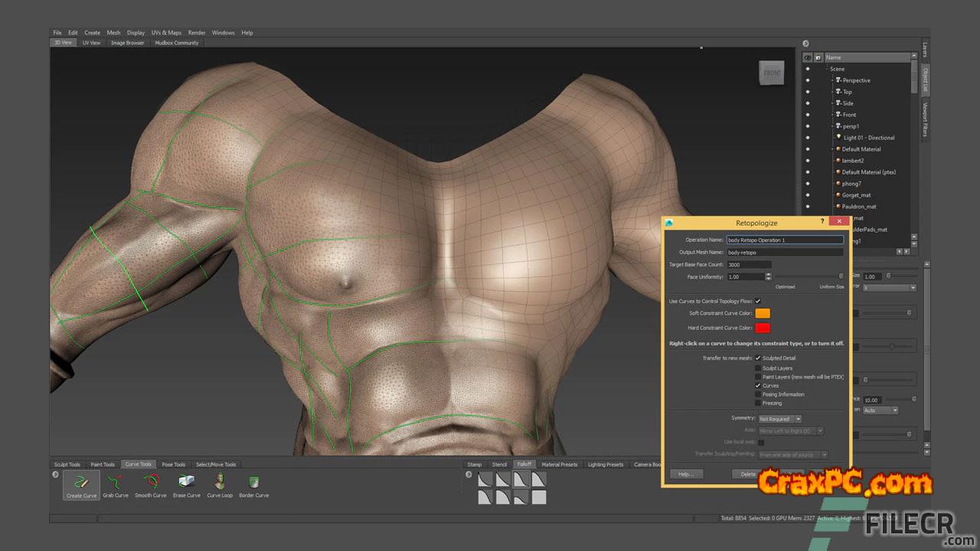Activate the Erase Curve tool
The image size is (980, 551).
(x=186, y=484)
